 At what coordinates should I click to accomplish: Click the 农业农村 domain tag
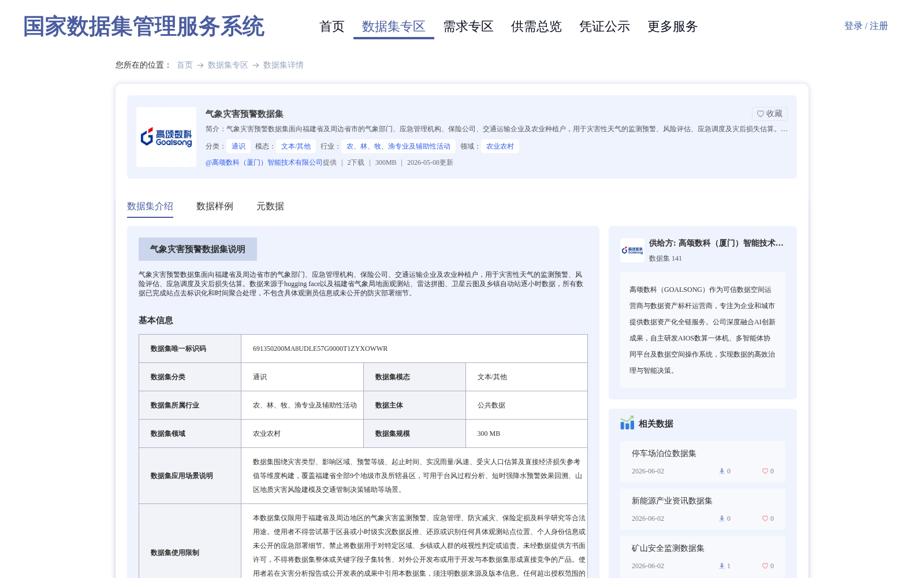[500, 146]
